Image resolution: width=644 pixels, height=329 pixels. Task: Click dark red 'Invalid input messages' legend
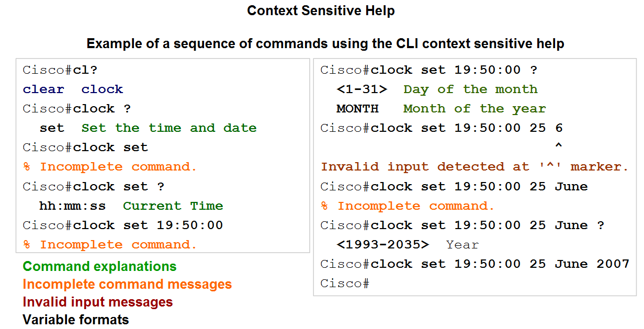coord(97,302)
